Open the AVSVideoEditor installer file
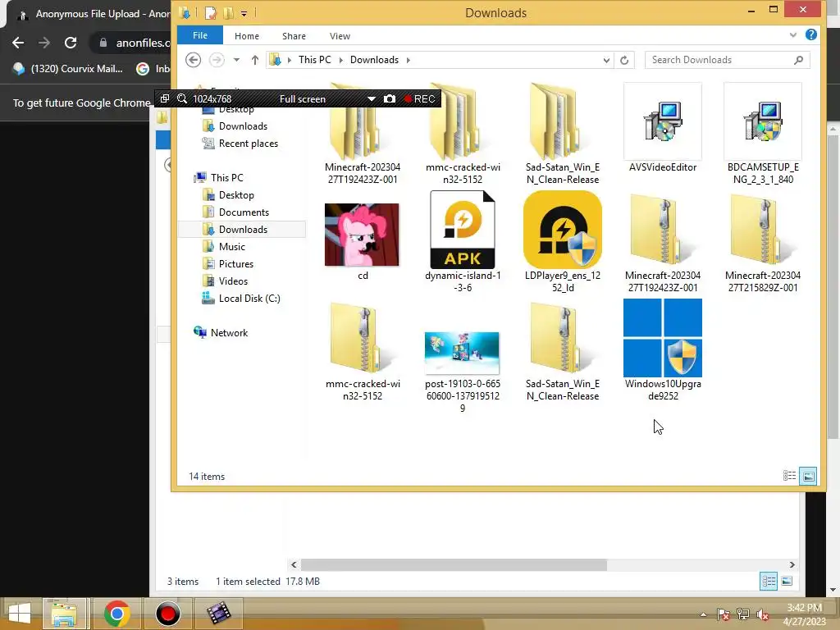Viewport: 840px width, 630px height. 662,129
